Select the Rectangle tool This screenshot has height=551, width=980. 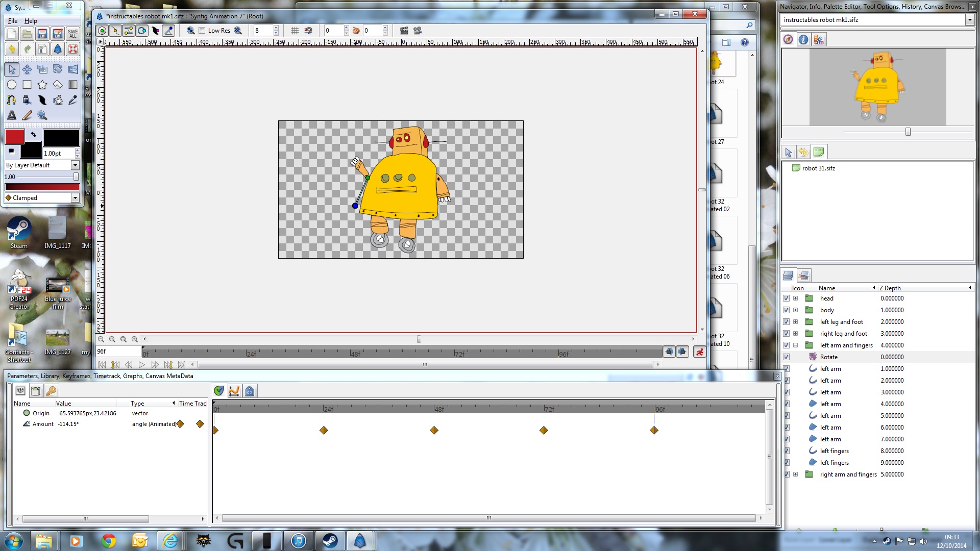[x=27, y=85]
